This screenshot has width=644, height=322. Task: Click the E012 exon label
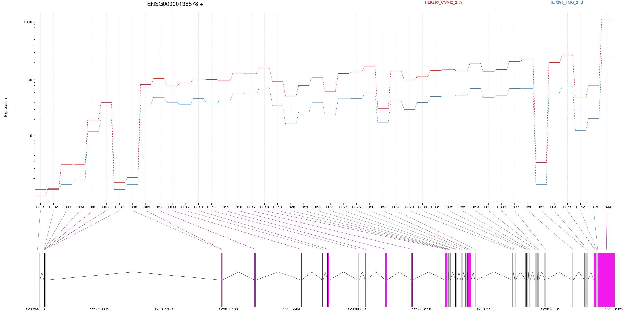click(x=185, y=207)
